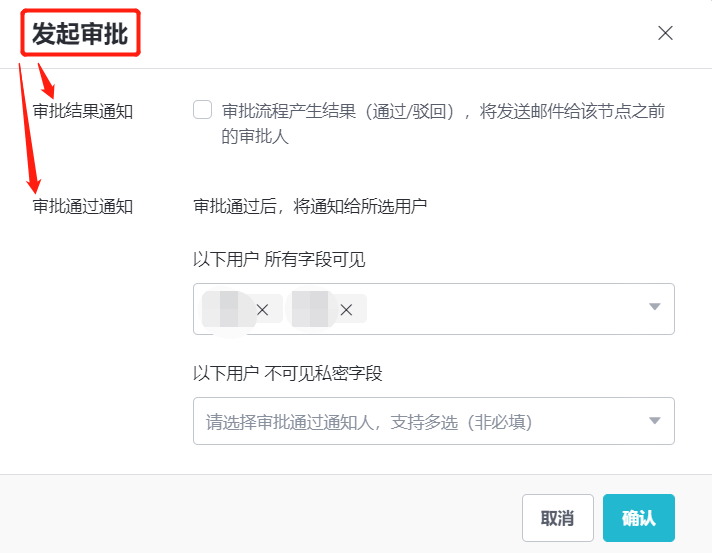
Task: Click the 以下用户 不可见私密字段 heading
Action: point(288,373)
